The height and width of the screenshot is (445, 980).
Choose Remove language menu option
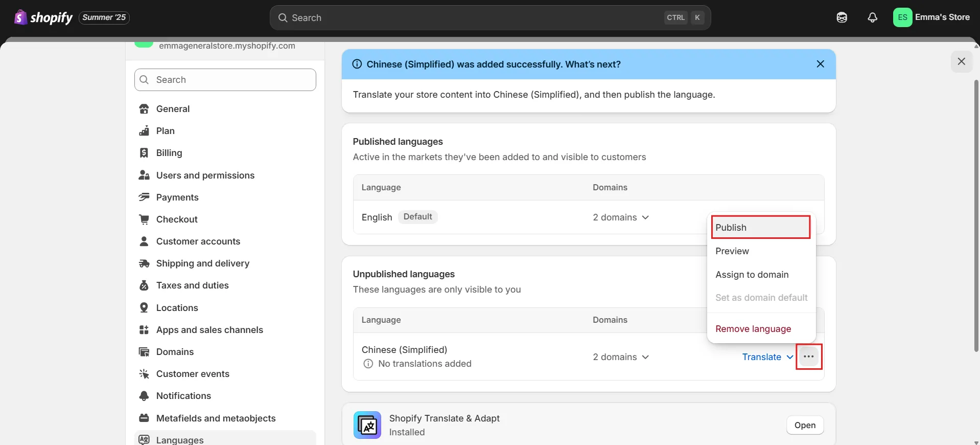[x=761, y=329]
